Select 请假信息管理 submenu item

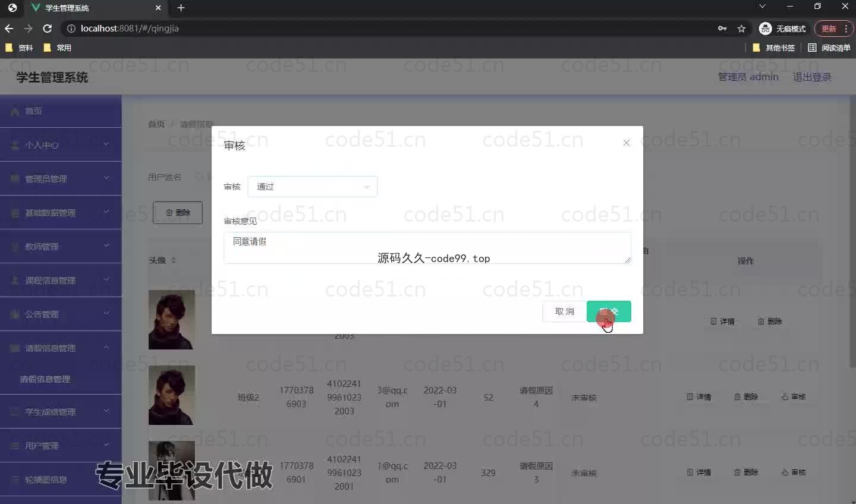click(x=45, y=379)
